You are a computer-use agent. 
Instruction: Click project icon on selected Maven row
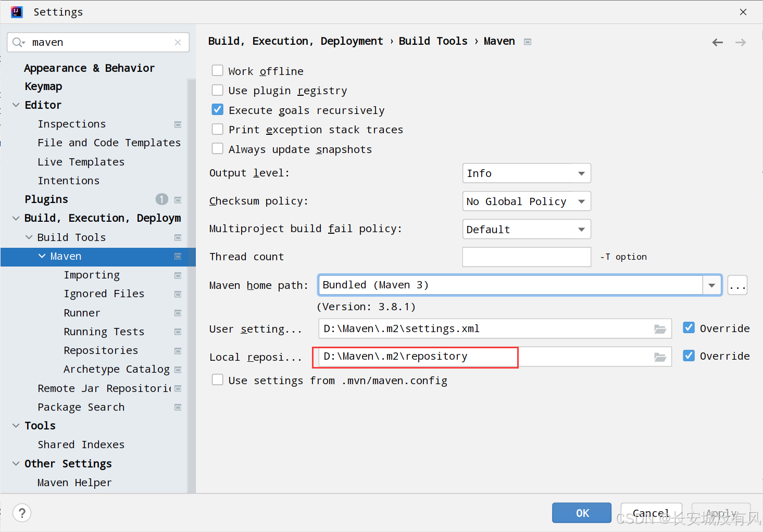click(178, 256)
